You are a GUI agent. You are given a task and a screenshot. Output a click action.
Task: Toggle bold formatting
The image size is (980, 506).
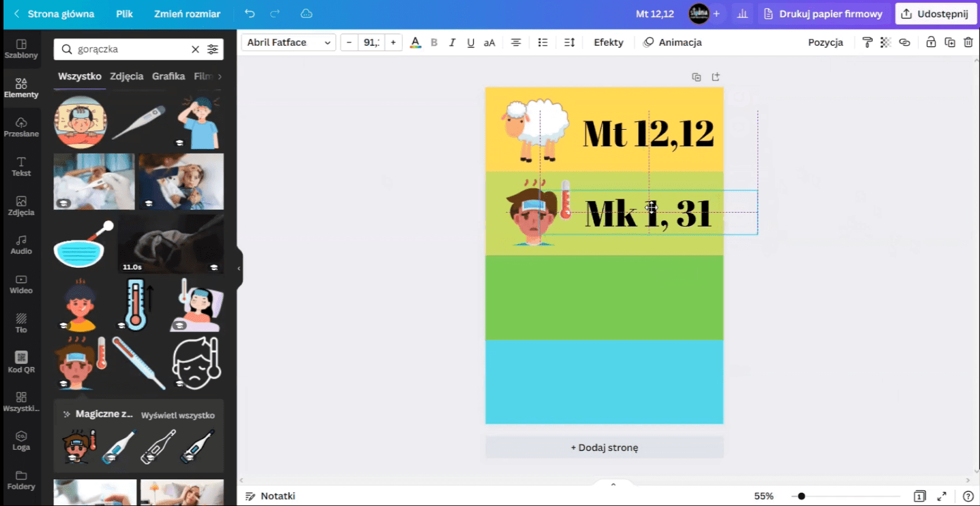[434, 42]
